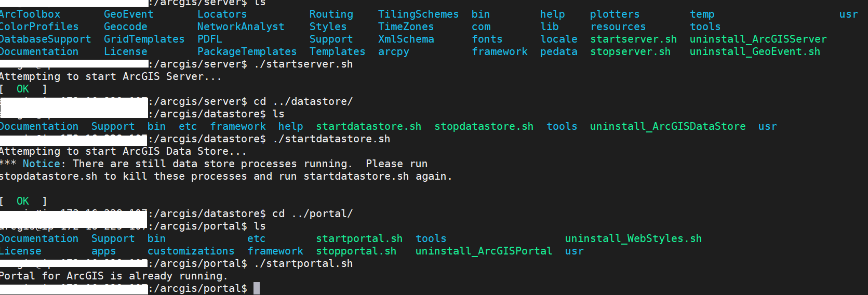Select the stopportal.sh file name
Viewport: 868px width, 295px height.
(356, 251)
